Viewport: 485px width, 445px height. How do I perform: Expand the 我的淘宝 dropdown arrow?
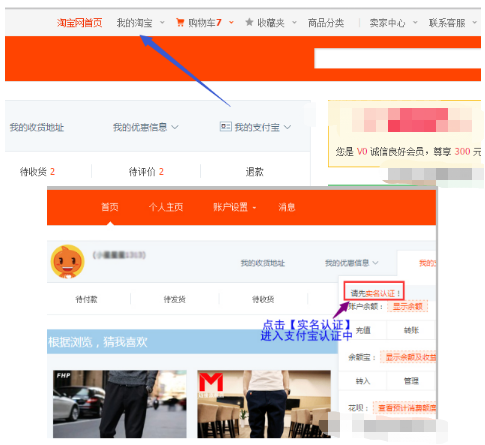coord(162,23)
